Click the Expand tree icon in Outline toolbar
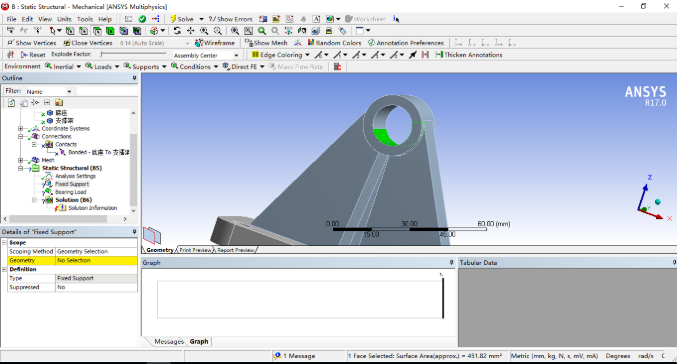This screenshot has width=677, height=364. [35, 102]
